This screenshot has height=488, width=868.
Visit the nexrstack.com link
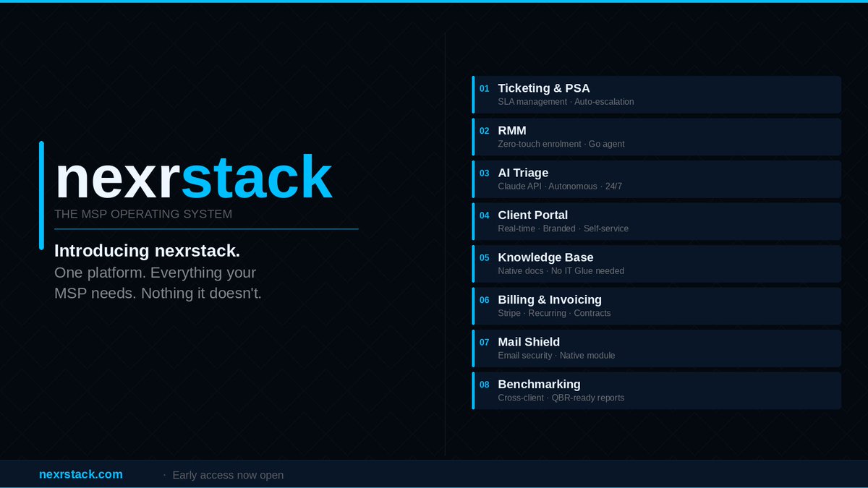[x=81, y=474]
